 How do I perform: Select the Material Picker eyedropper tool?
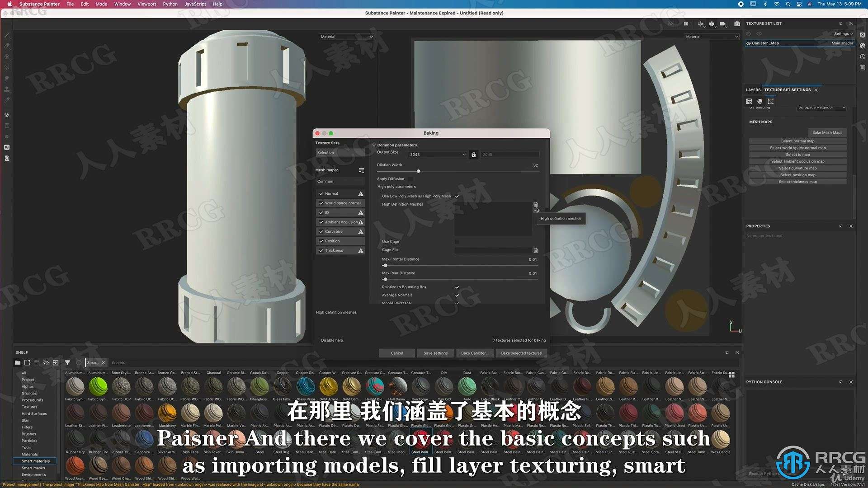[x=7, y=100]
